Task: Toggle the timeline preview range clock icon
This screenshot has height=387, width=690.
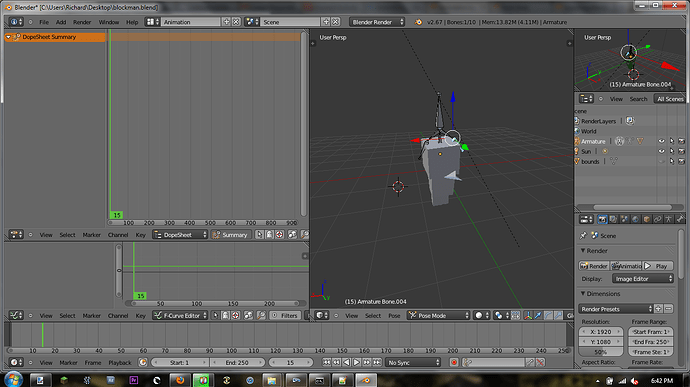Action: [143, 362]
